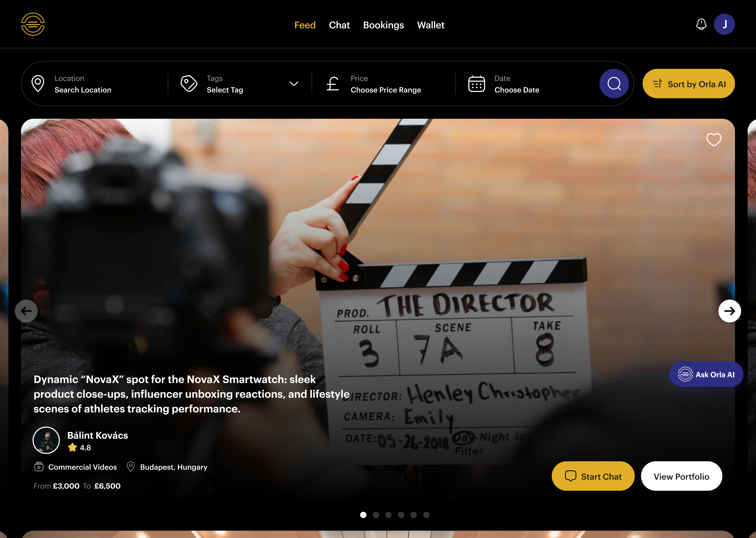Go to next slide with right arrow

tap(729, 311)
